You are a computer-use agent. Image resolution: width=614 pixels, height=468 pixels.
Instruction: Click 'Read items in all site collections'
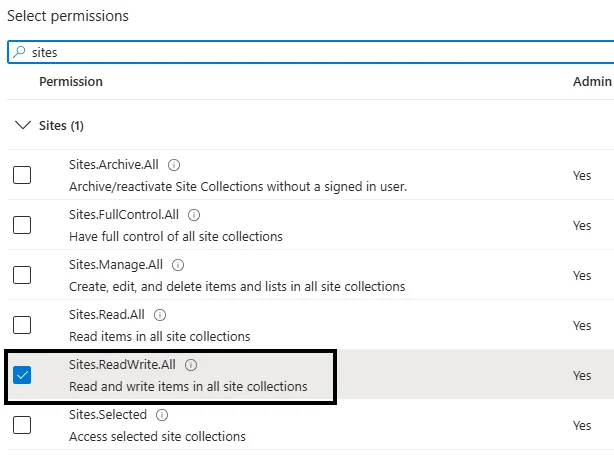pyautogui.click(x=159, y=336)
